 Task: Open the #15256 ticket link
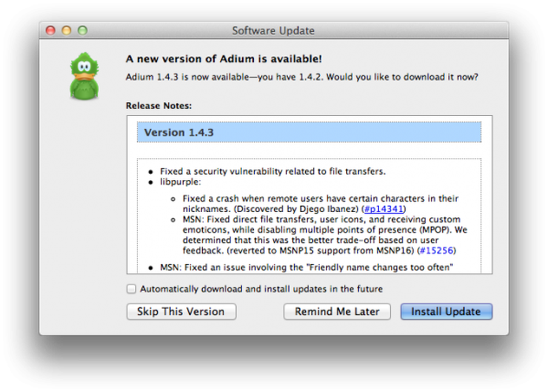point(437,251)
